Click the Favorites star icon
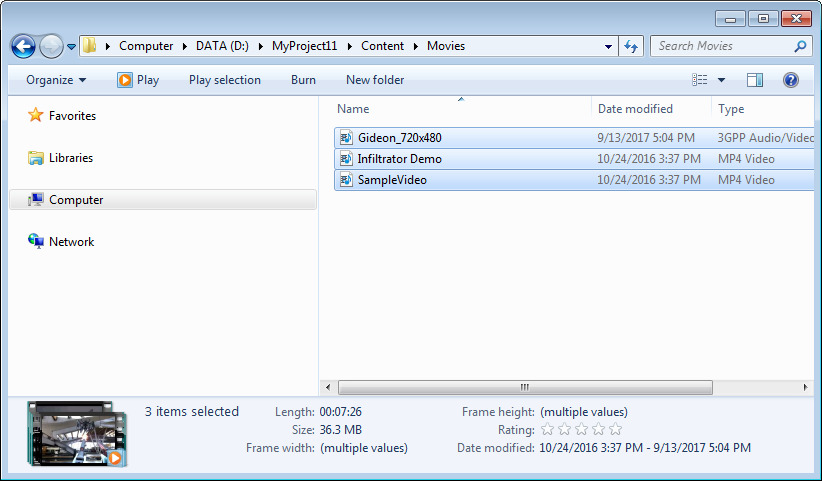Viewport: 822px width, 481px height. pos(36,115)
